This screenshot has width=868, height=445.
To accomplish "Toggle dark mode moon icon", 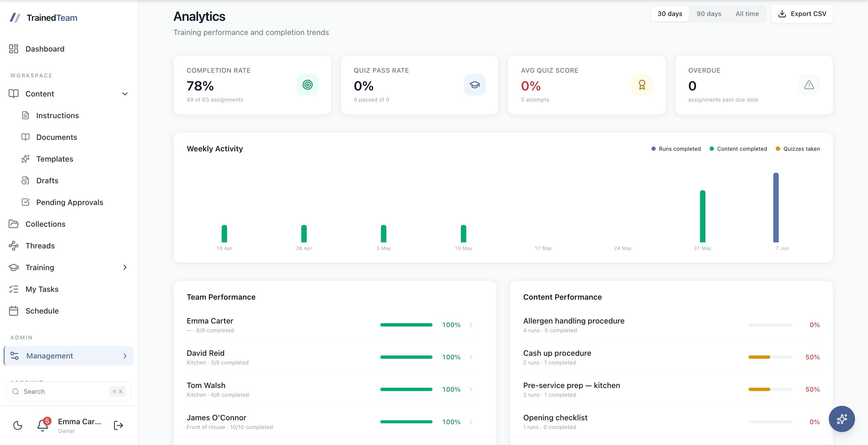I will click(x=18, y=425).
